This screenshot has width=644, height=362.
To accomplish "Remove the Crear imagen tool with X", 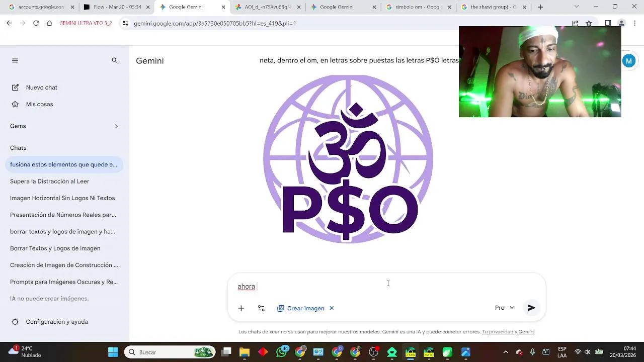I will (x=332, y=308).
